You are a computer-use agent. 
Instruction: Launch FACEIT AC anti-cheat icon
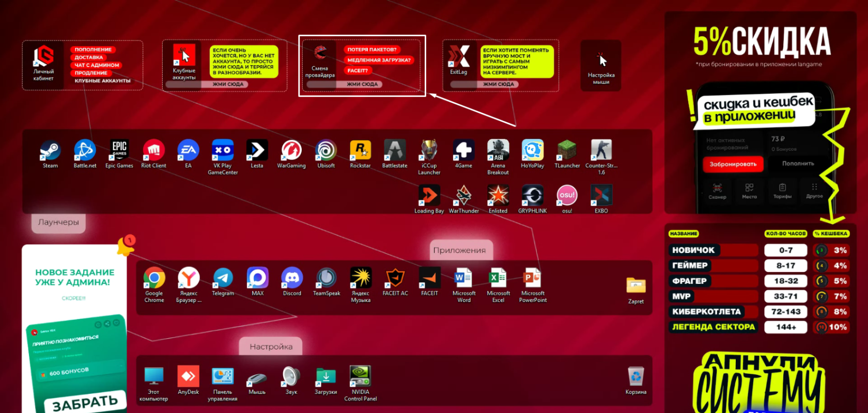tap(395, 278)
